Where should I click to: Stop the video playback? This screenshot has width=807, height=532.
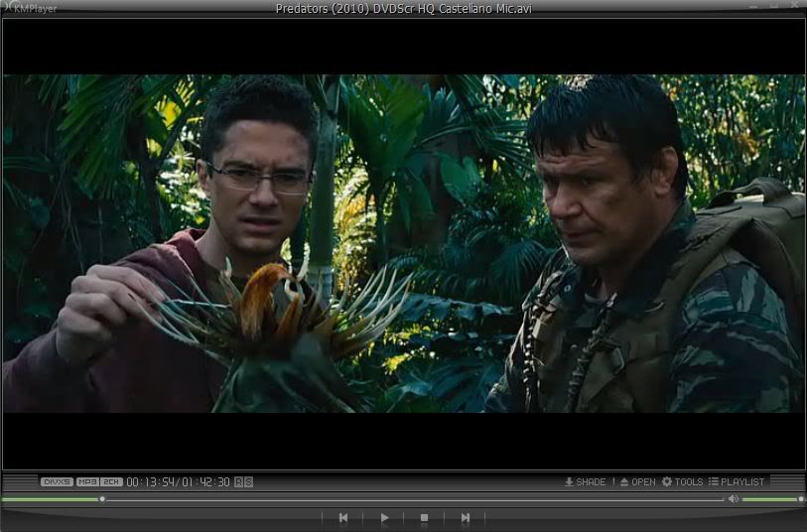click(x=424, y=517)
